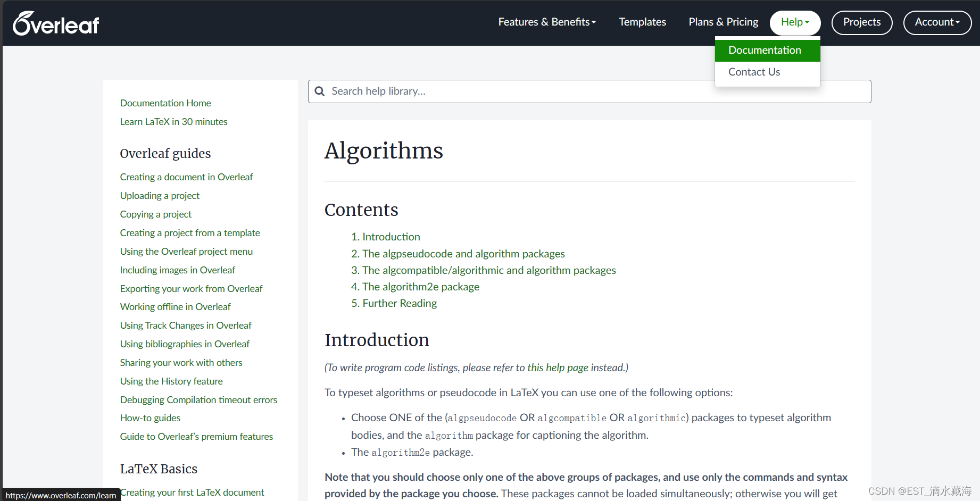Image resolution: width=980 pixels, height=501 pixels.
Task: Open How-to guides link
Action: pyautogui.click(x=150, y=418)
